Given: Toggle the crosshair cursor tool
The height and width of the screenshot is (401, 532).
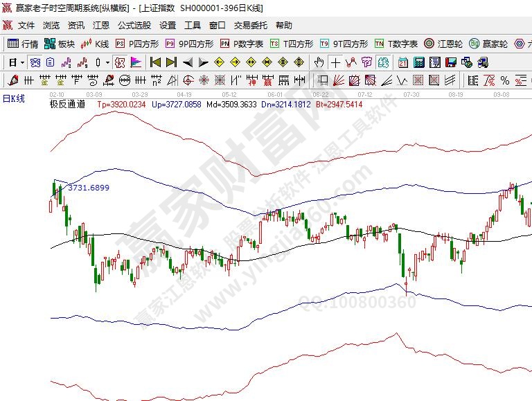Looking at the screenshot, I should pos(335,62).
